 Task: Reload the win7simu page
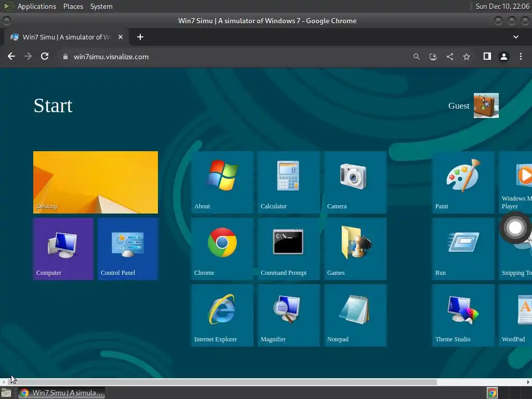[x=45, y=56]
